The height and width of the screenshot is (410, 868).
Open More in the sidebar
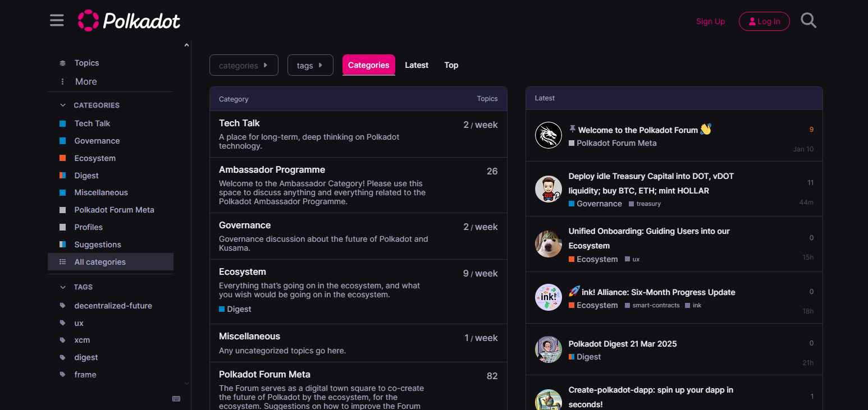point(111,81)
